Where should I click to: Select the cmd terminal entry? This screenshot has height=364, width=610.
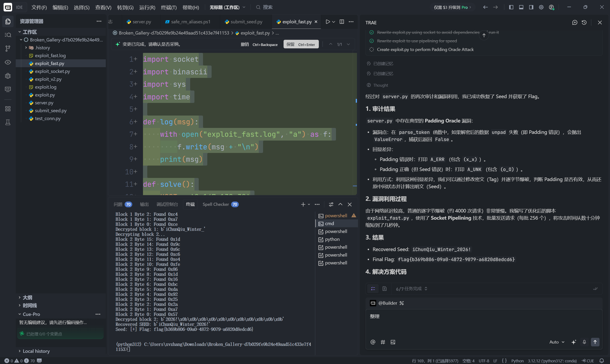336,223
